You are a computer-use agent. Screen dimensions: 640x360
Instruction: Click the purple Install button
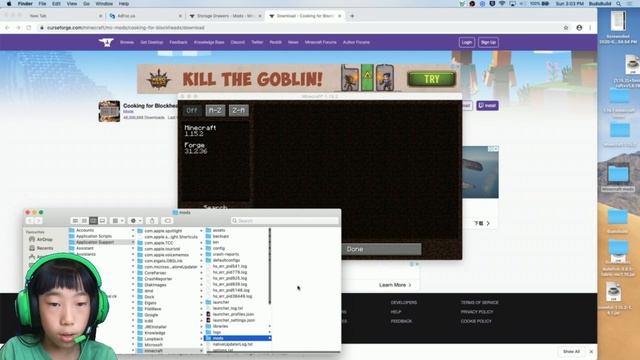[x=487, y=105]
